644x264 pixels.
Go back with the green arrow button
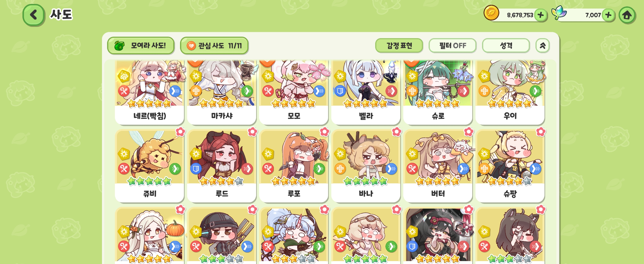click(34, 15)
